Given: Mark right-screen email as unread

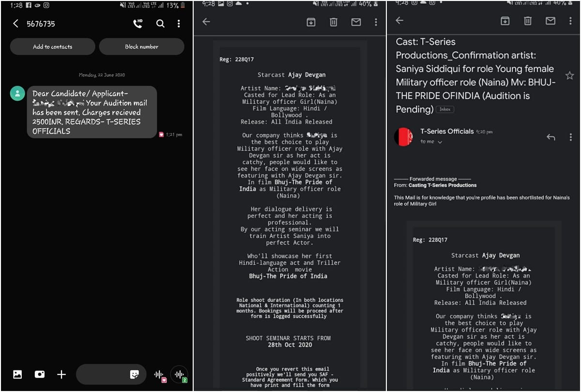Looking at the screenshot, I should point(550,20).
